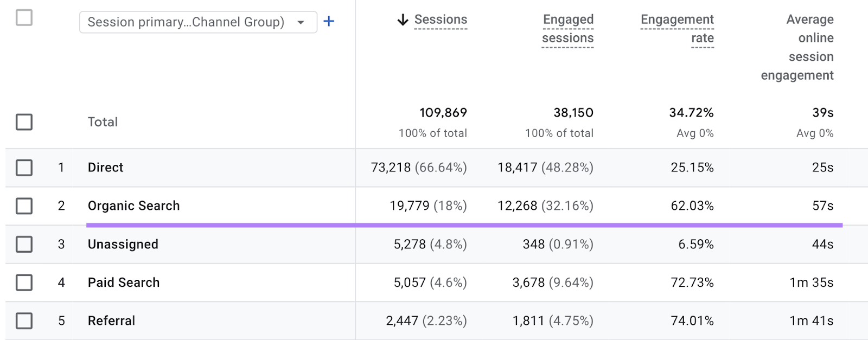Click the Unassigned channel label
Screen dimensions: 868x340
pyautogui.click(x=123, y=245)
